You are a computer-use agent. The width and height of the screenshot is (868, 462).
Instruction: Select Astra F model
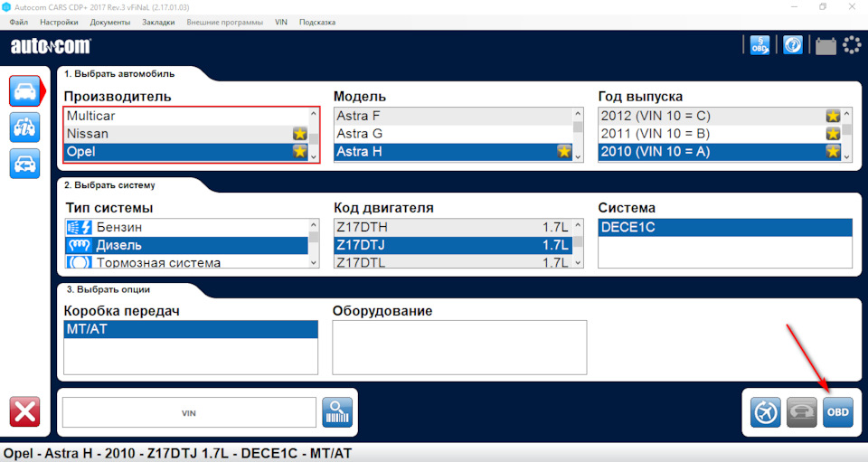click(453, 116)
